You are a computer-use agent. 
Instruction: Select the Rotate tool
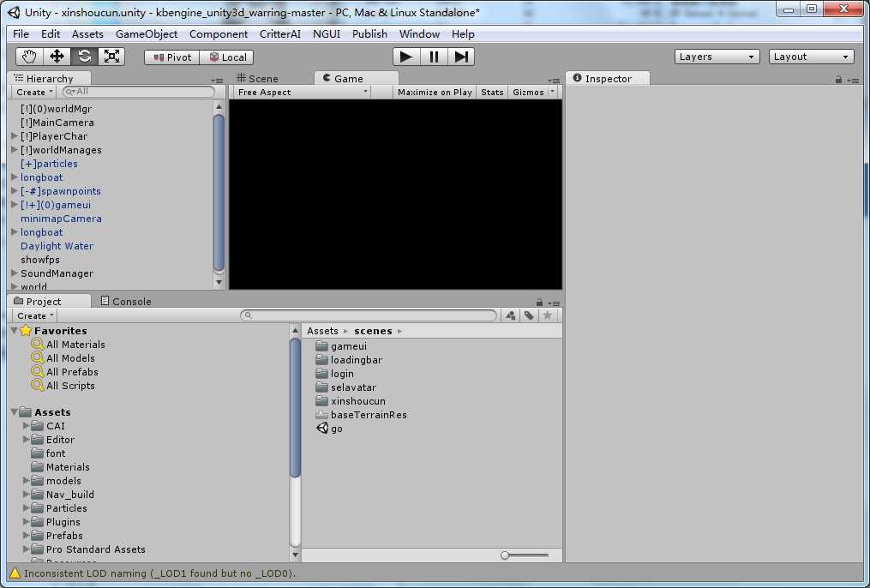tap(84, 57)
